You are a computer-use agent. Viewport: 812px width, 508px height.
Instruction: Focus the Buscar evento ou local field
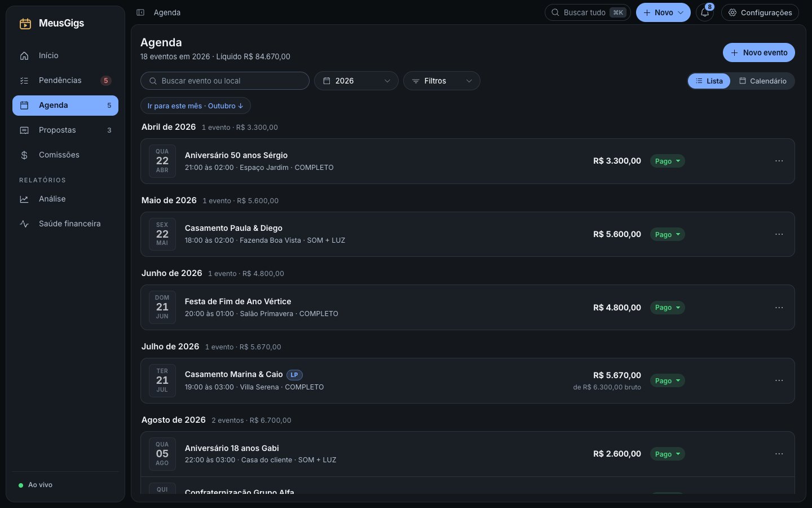(225, 81)
